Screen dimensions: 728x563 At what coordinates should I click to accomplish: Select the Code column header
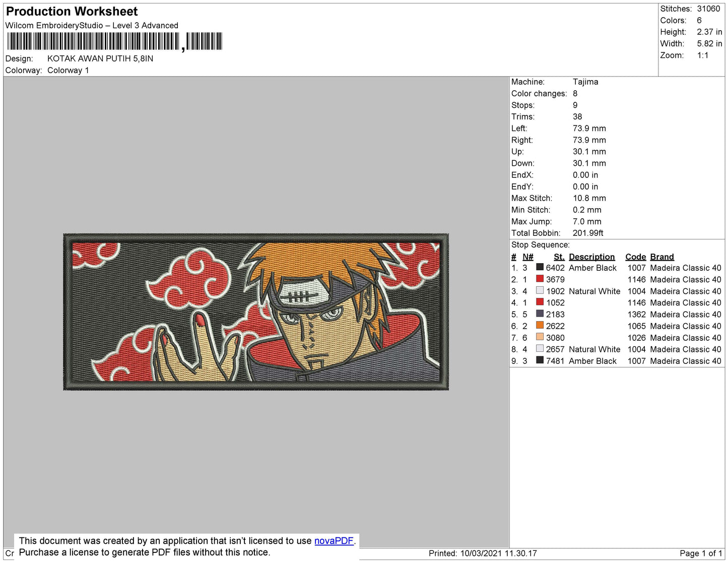point(636,257)
